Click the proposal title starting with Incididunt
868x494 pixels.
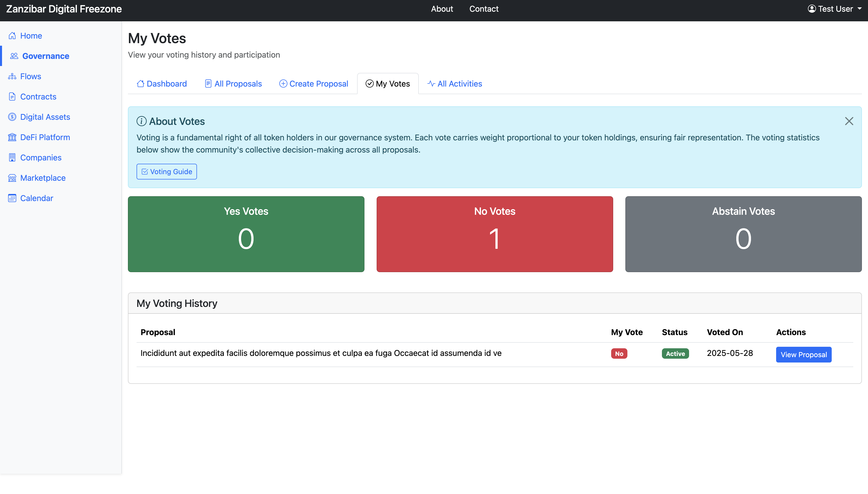[x=321, y=353]
